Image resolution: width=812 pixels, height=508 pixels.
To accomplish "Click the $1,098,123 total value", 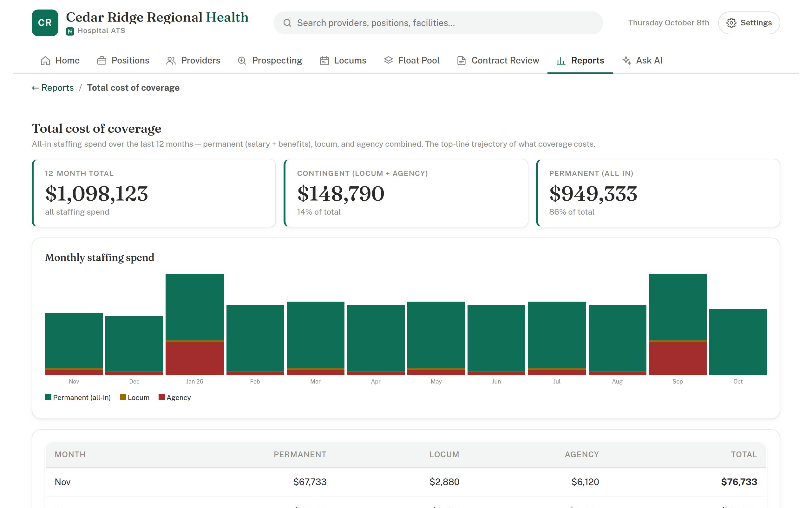I will 97,194.
